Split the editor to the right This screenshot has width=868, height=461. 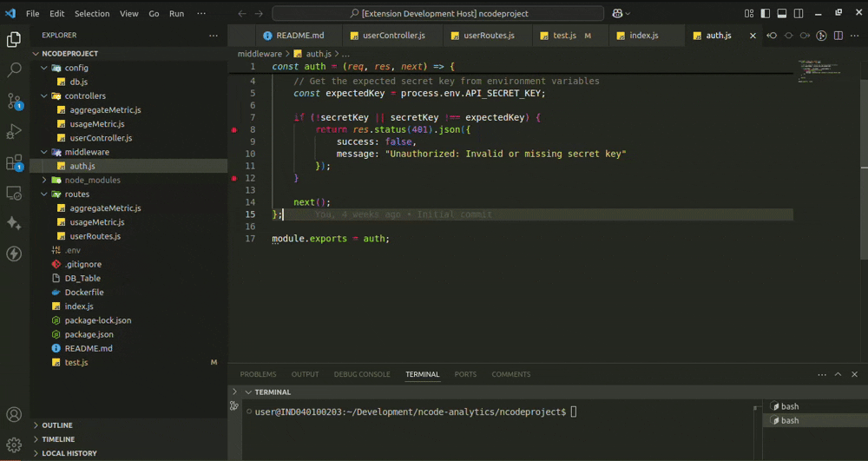point(838,36)
